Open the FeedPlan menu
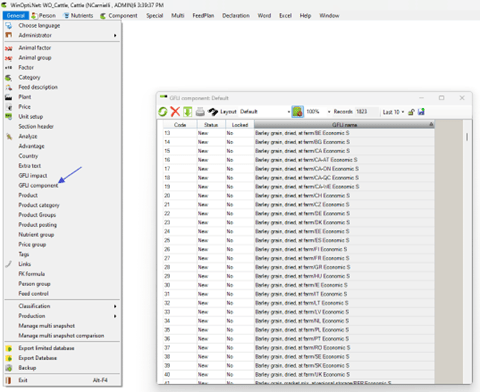The image size is (480, 392). click(203, 16)
